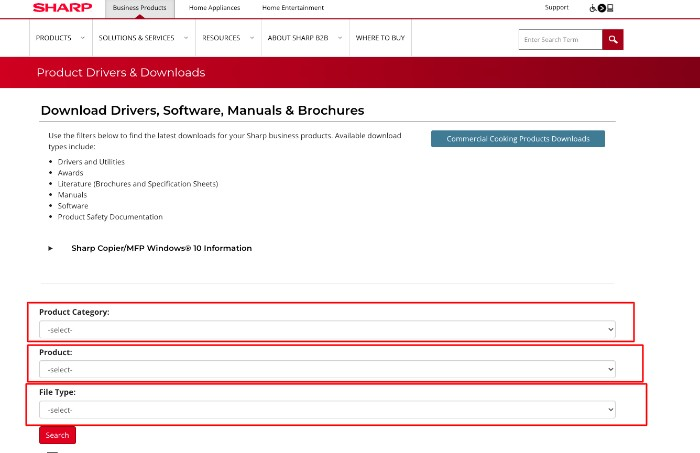Open the Support link
700x453 pixels.
(557, 7)
